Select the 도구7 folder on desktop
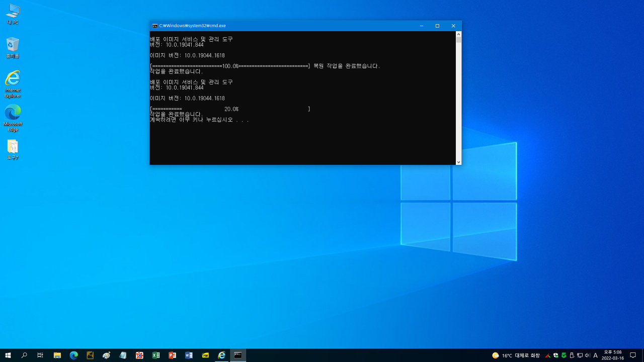This screenshot has width=644, height=362. pos(13,150)
